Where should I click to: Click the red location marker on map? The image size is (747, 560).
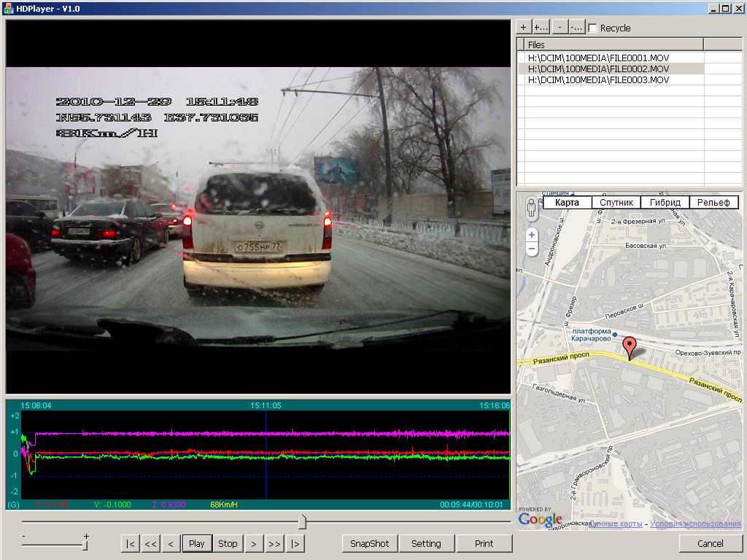[629, 348]
